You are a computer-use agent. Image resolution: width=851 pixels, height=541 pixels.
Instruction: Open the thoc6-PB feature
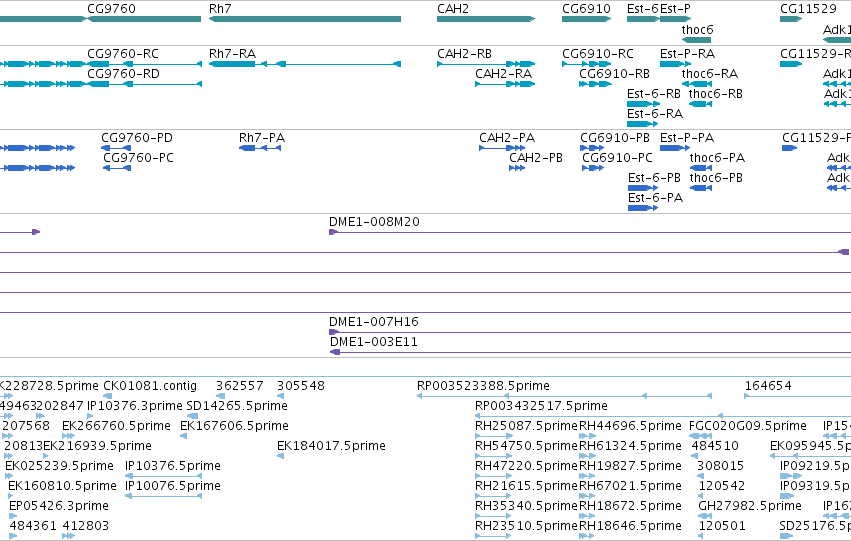701,188
